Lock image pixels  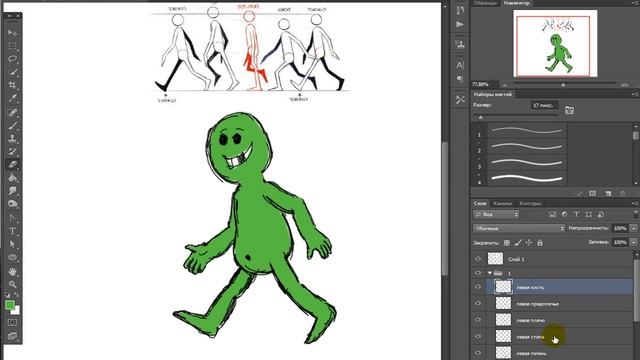(x=518, y=243)
